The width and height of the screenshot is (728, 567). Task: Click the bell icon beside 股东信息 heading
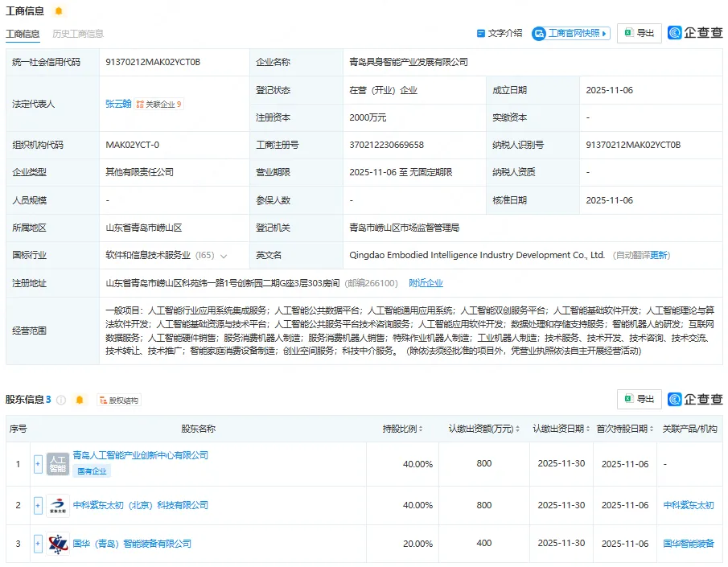[79, 400]
